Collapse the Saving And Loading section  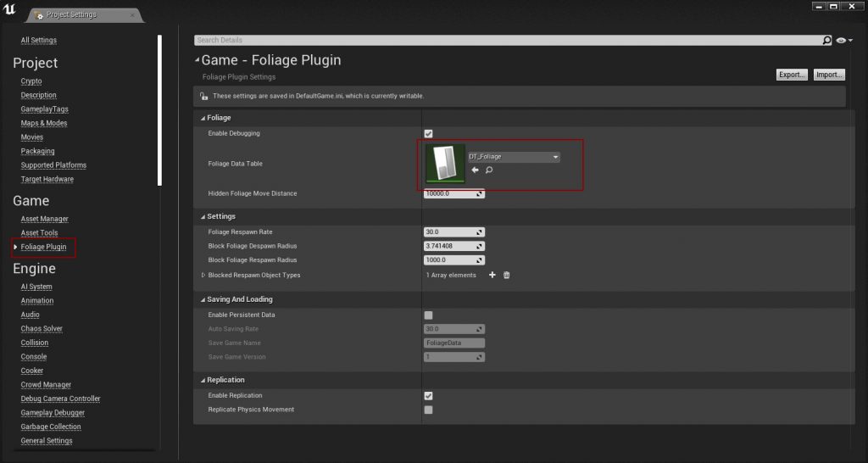pyautogui.click(x=203, y=299)
